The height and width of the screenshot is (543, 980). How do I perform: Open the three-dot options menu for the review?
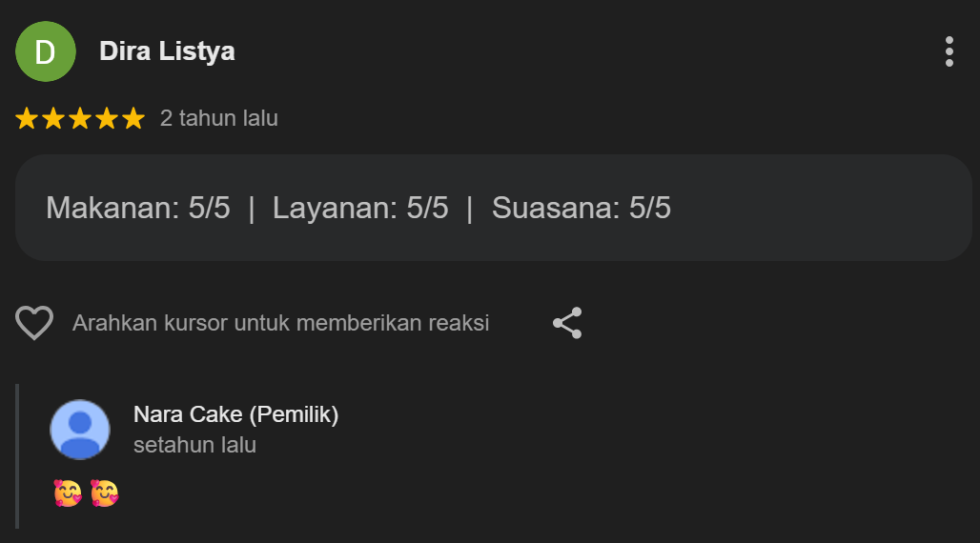[949, 51]
